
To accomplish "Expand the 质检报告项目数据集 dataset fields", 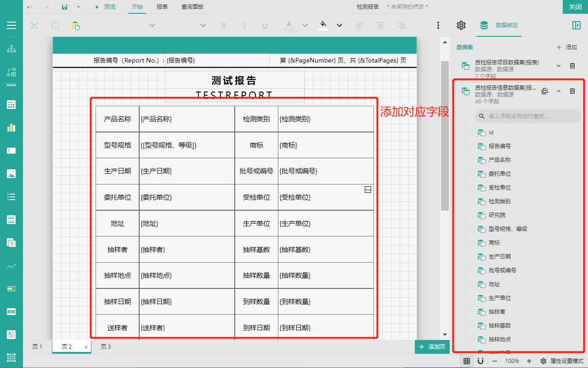I will tap(559, 66).
